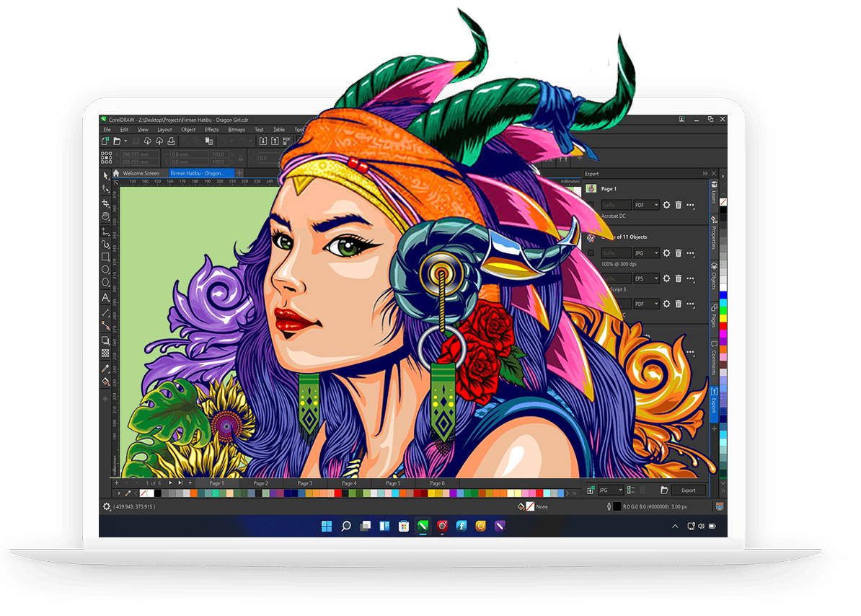Tick the Page 1 PDF export checkbox

tap(591, 205)
